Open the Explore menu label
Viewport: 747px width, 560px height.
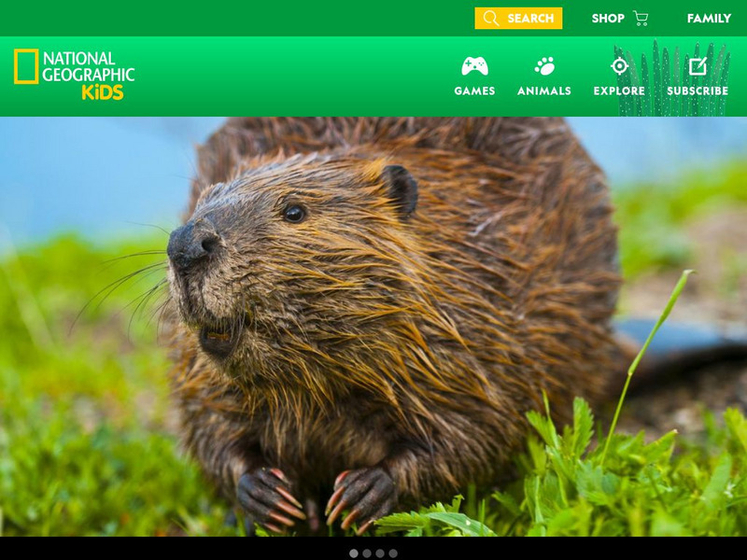coord(619,91)
